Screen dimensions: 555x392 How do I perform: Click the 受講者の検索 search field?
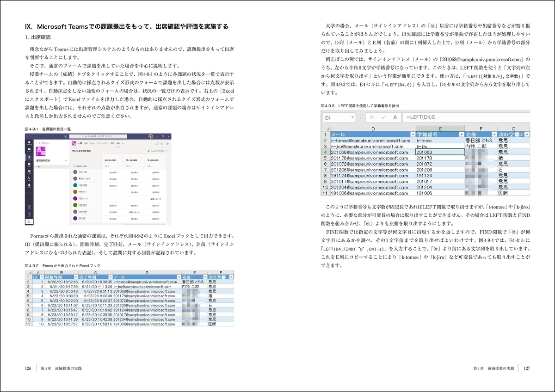pyautogui.click(x=80, y=166)
